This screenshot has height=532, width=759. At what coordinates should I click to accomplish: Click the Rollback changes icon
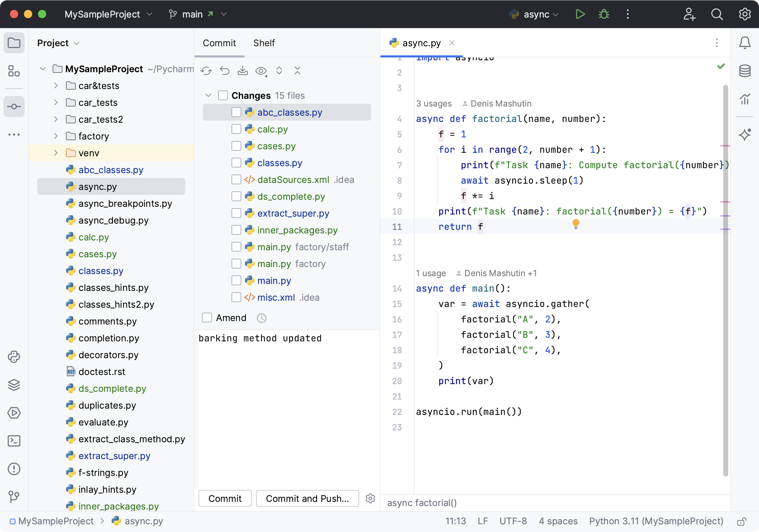tap(224, 71)
